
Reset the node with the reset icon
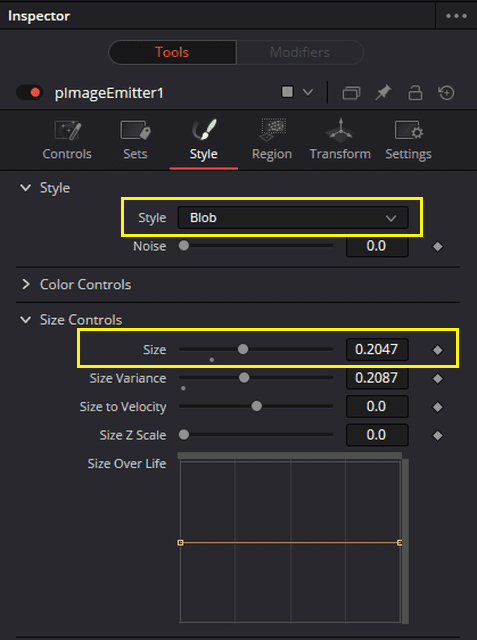(x=446, y=93)
